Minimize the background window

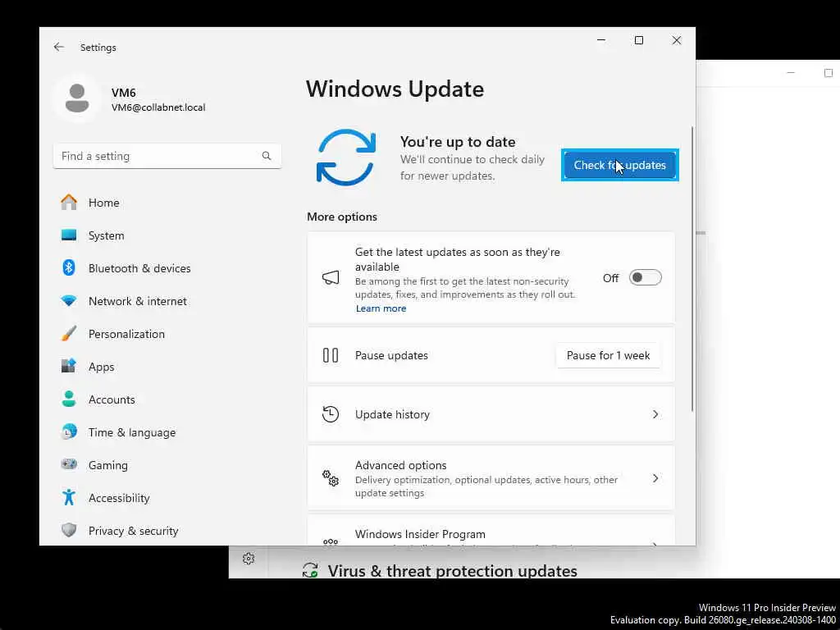(791, 72)
